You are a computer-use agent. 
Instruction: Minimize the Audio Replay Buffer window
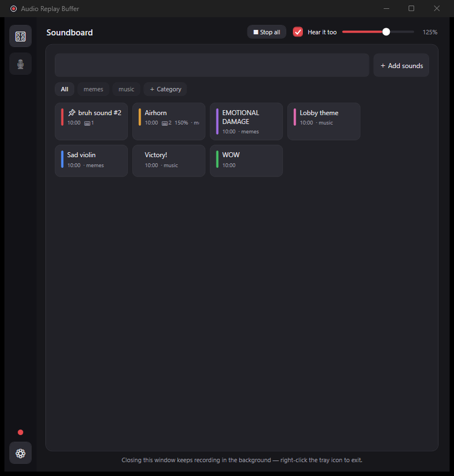[386, 8]
